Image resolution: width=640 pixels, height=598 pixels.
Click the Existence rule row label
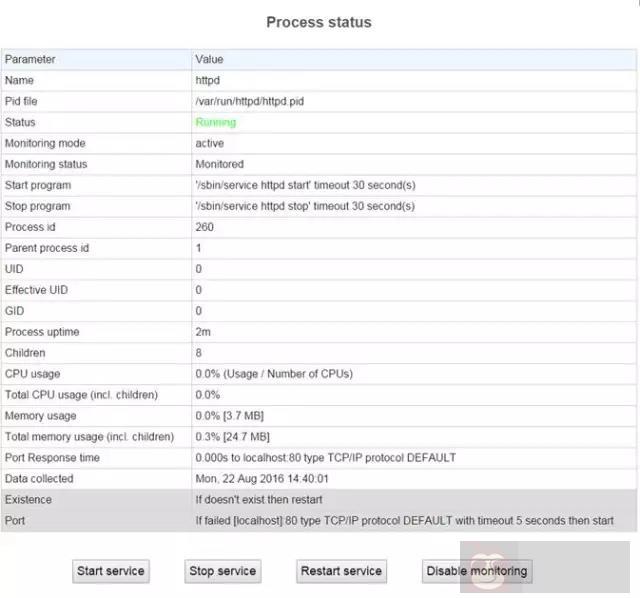point(28,500)
